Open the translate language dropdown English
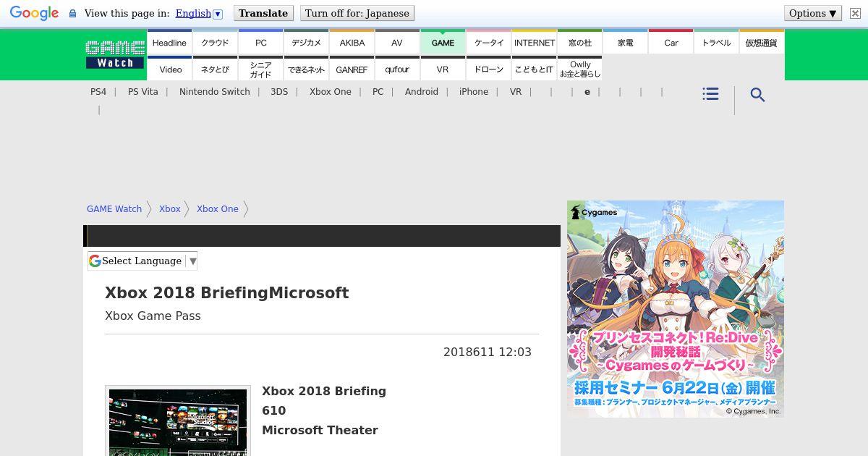This screenshot has width=868, height=456. [199, 13]
